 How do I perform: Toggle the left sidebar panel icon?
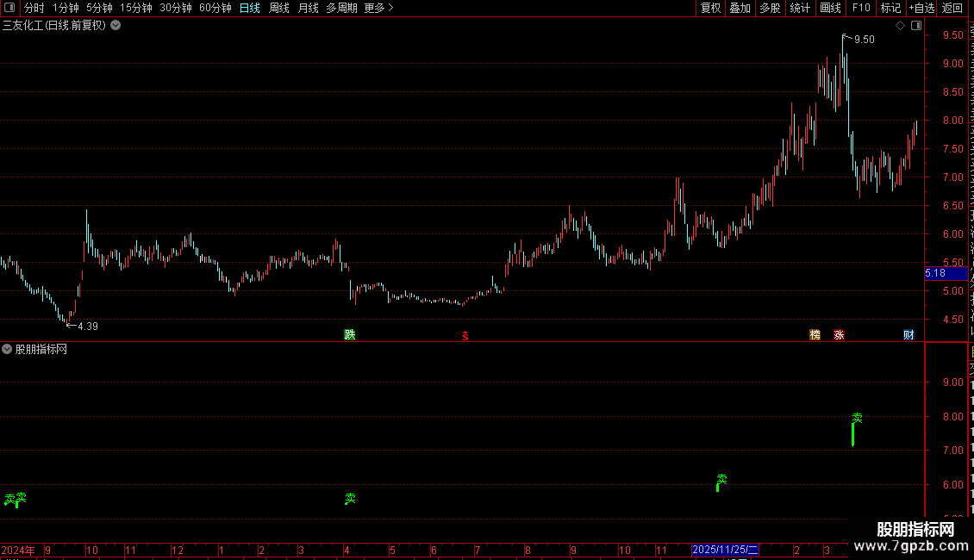pos(9,8)
